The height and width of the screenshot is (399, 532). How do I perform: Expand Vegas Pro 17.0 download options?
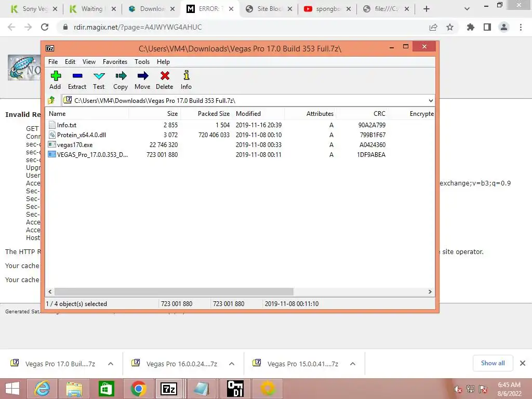tap(111, 364)
